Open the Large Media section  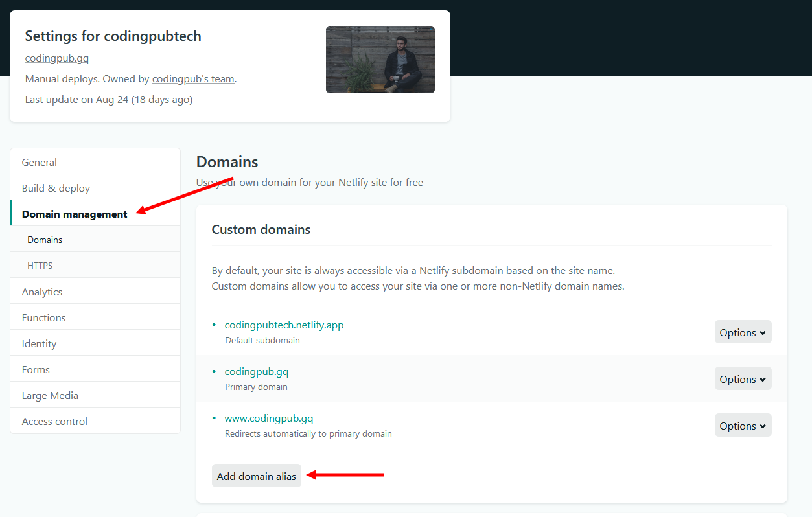click(x=95, y=395)
